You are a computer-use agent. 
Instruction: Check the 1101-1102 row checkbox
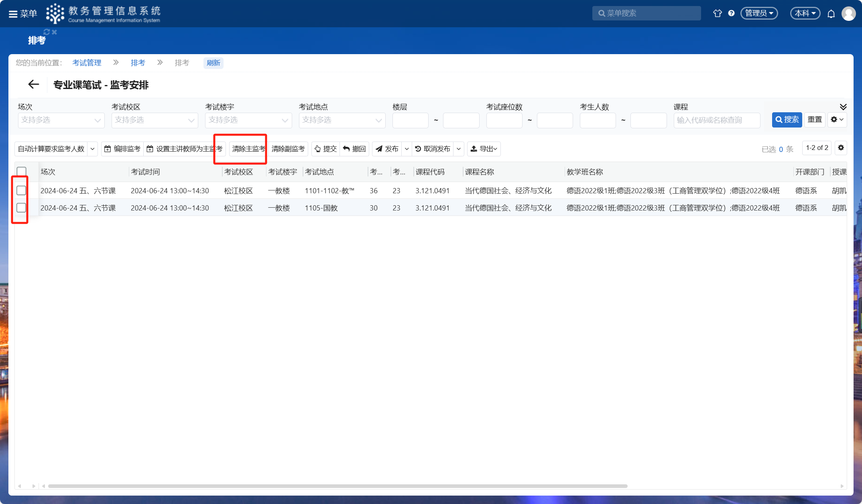click(x=21, y=190)
